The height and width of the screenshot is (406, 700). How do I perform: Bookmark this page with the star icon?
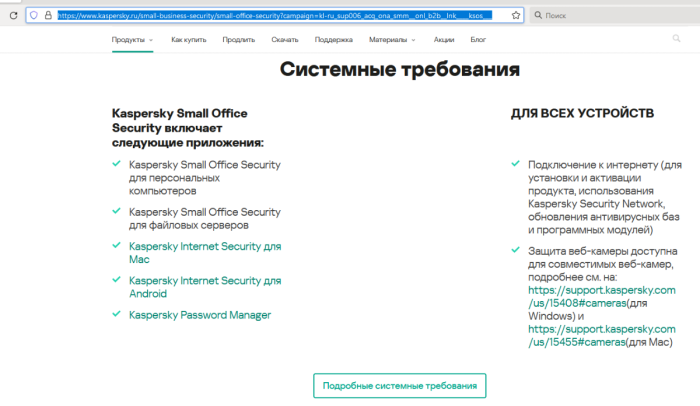(514, 16)
